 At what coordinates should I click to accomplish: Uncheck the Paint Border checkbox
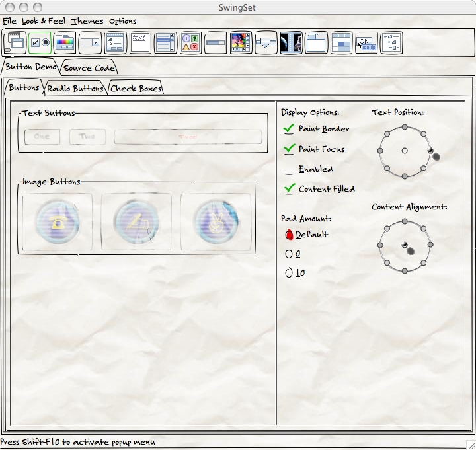coord(289,129)
